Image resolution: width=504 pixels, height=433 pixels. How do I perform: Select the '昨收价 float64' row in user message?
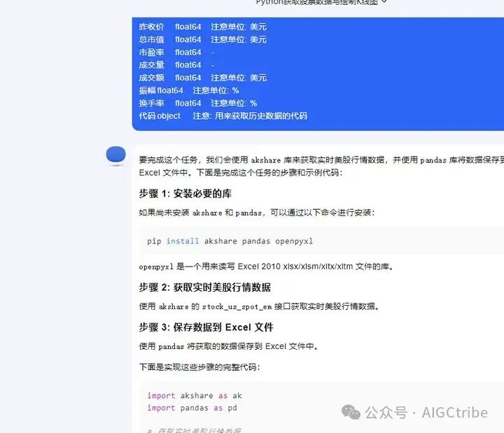coord(202,27)
